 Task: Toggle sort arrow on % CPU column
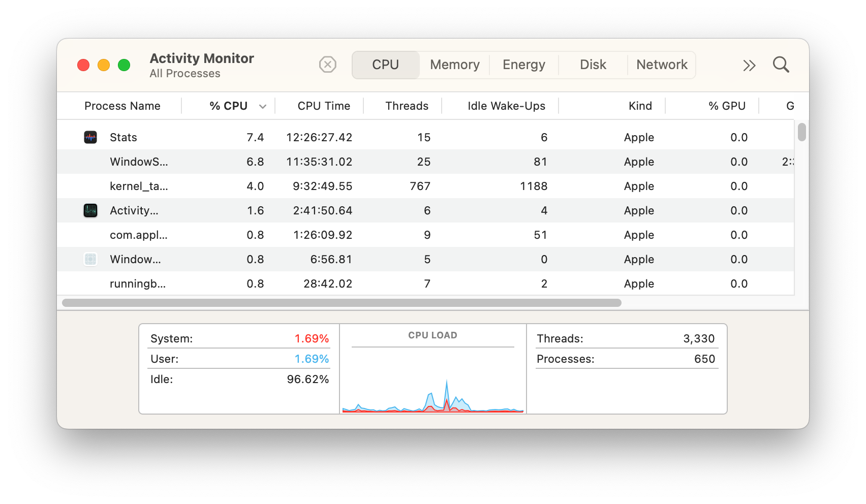point(263,106)
